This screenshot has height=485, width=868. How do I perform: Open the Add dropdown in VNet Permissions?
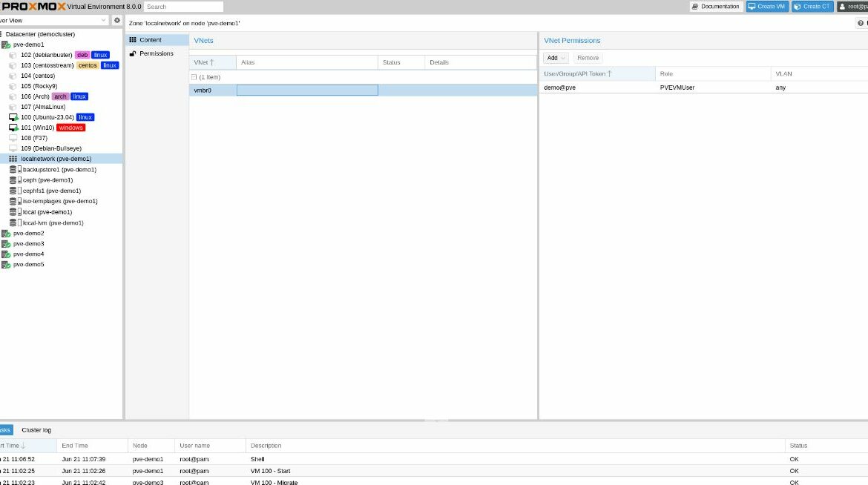coord(556,58)
